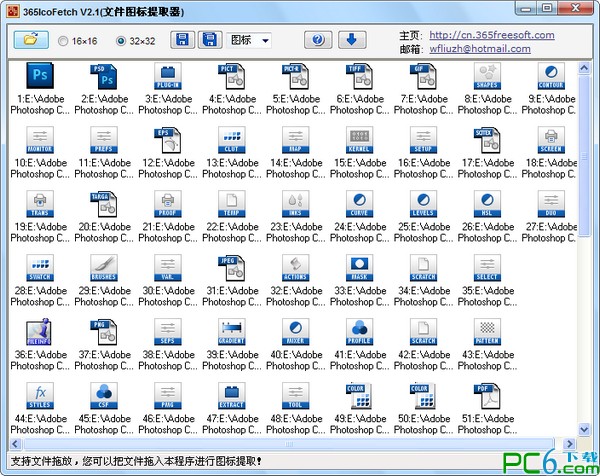Open the 图标 format dropdown
This screenshot has height=476, width=600.
coord(249,40)
